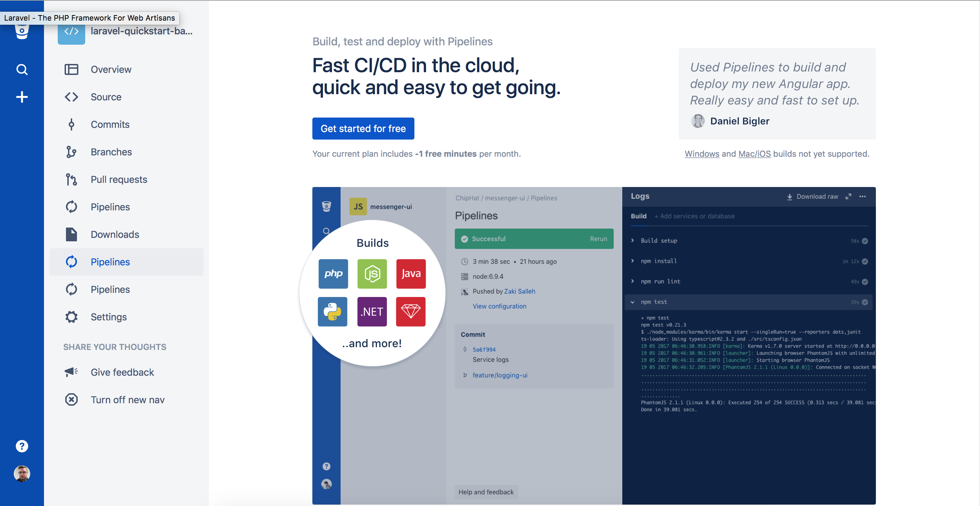Open the Commits menu item
The width and height of the screenshot is (980, 506).
coord(126,124)
